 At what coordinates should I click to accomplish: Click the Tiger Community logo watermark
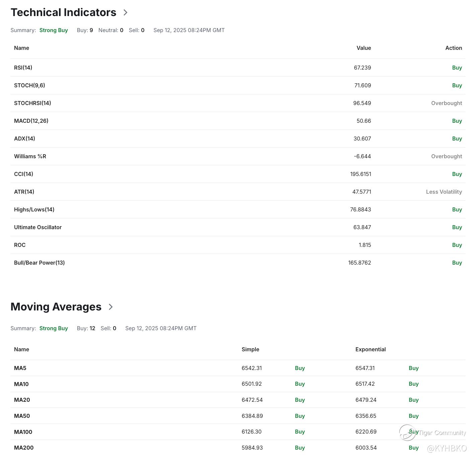[407, 433]
